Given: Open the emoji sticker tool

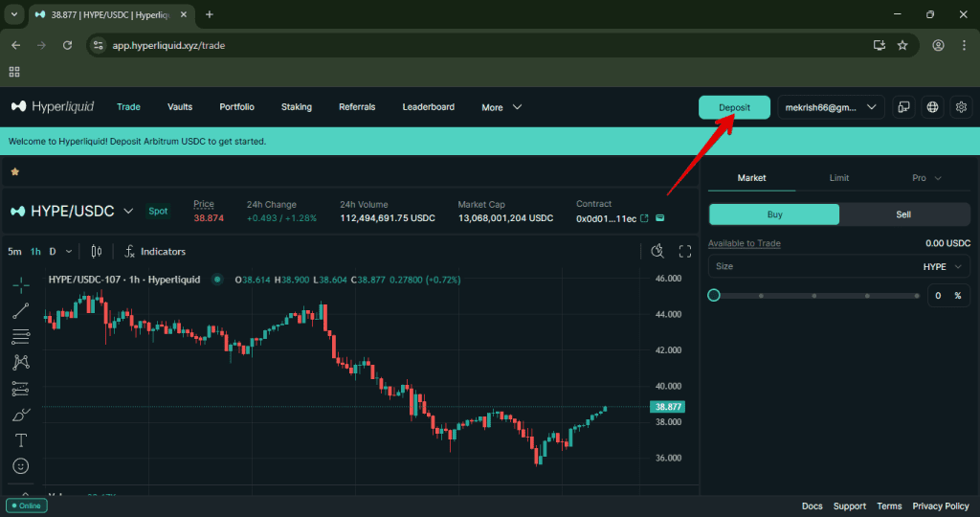Looking at the screenshot, I should tap(20, 466).
